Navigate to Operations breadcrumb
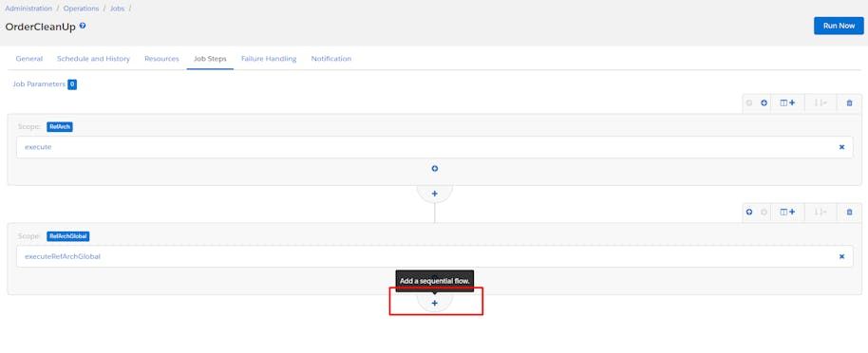The height and width of the screenshot is (353, 868). tap(81, 9)
